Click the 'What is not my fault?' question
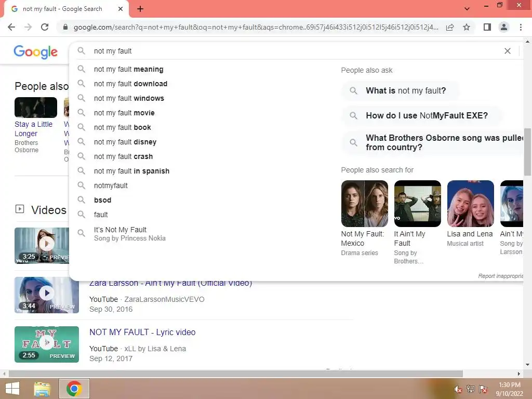Image resolution: width=532 pixels, height=399 pixels. (401, 90)
